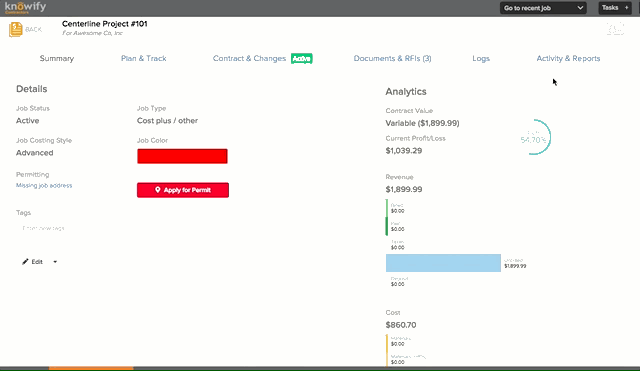This screenshot has width=640, height=371.
Task: Click the green Active contract badge
Action: click(x=302, y=58)
